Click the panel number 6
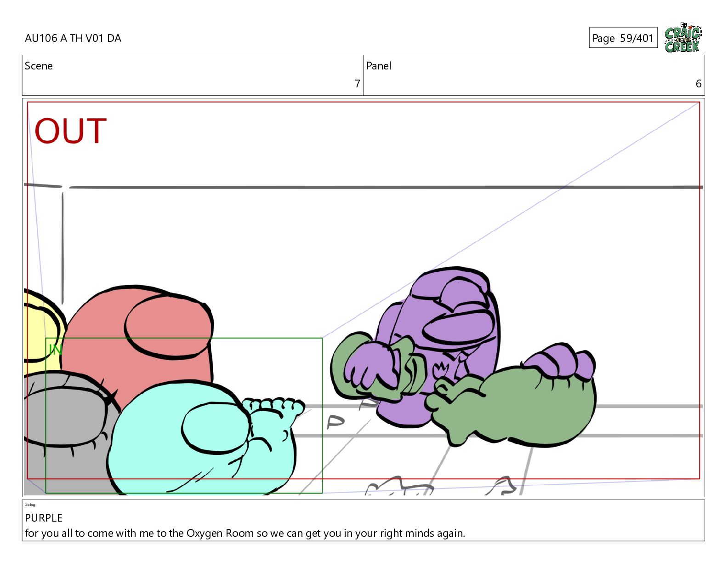 (x=698, y=84)
